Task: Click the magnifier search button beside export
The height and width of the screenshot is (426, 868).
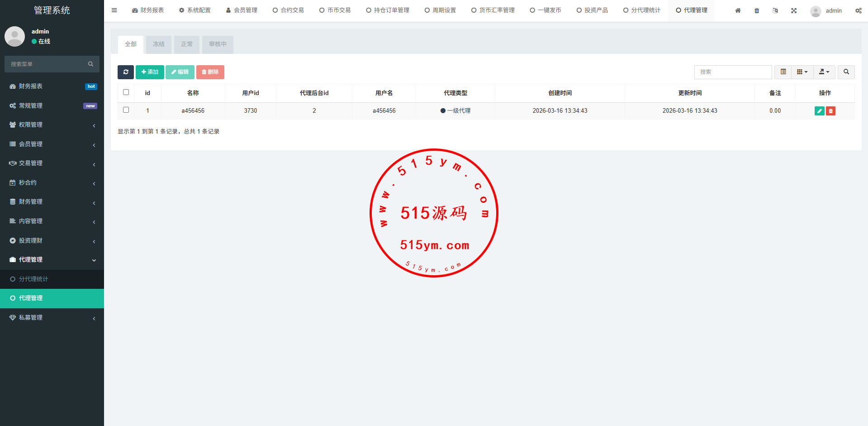Action: click(x=846, y=72)
